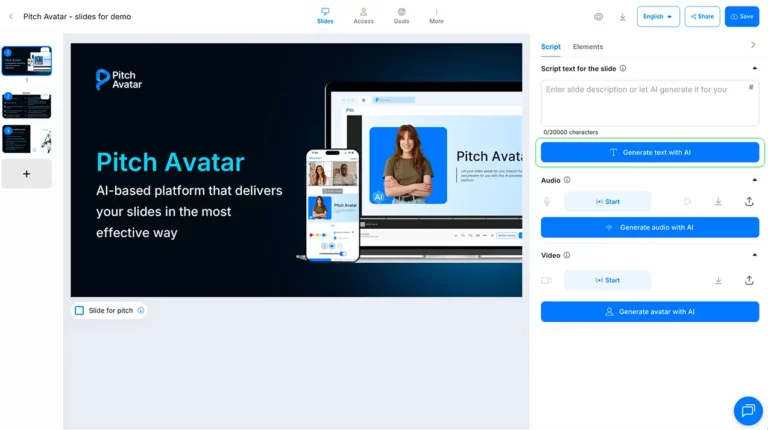Upload an audio file in Audio section
The image size is (768, 430).
749,201
